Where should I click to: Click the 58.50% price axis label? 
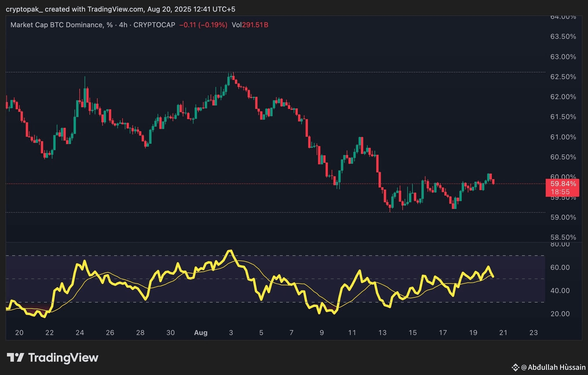click(563, 237)
